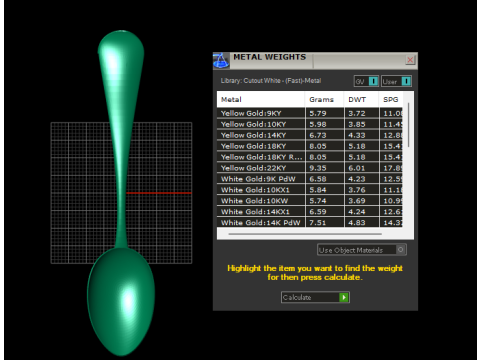Viewport: 480px width, 360px height.
Task: Click the DWT column header
Action: 361,99
